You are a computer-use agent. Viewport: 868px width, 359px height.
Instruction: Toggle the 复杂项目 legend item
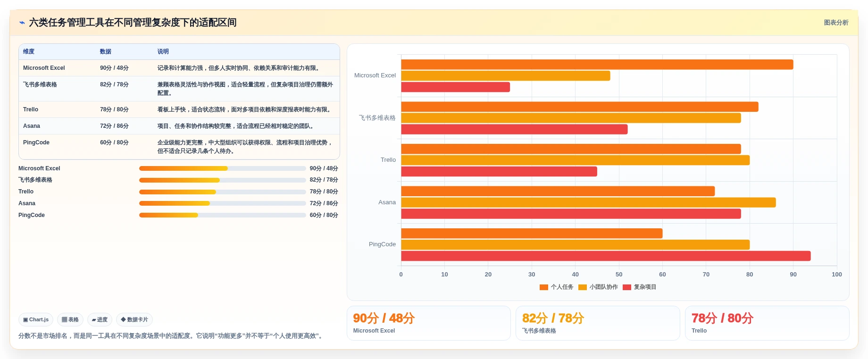(640, 287)
